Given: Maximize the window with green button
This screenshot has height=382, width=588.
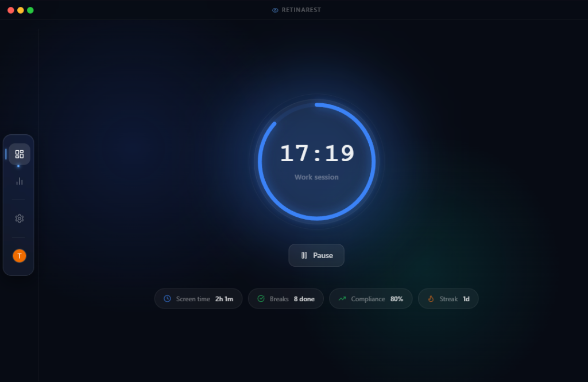Looking at the screenshot, I should pyautogui.click(x=30, y=10).
